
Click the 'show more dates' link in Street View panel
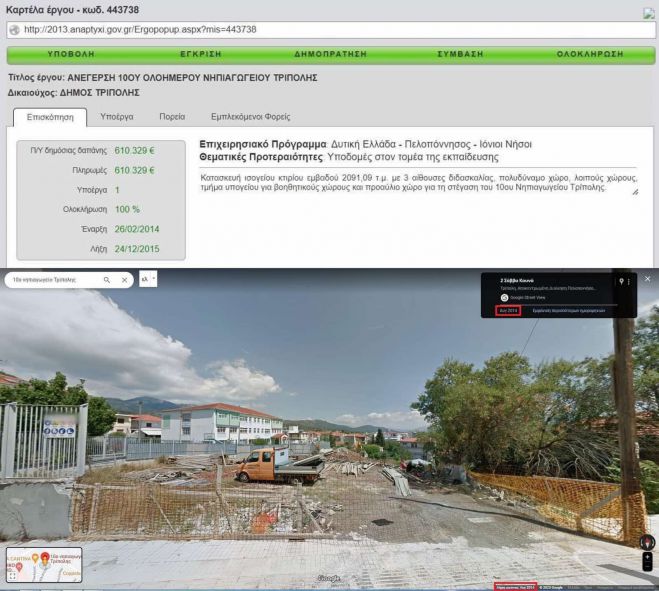569,311
